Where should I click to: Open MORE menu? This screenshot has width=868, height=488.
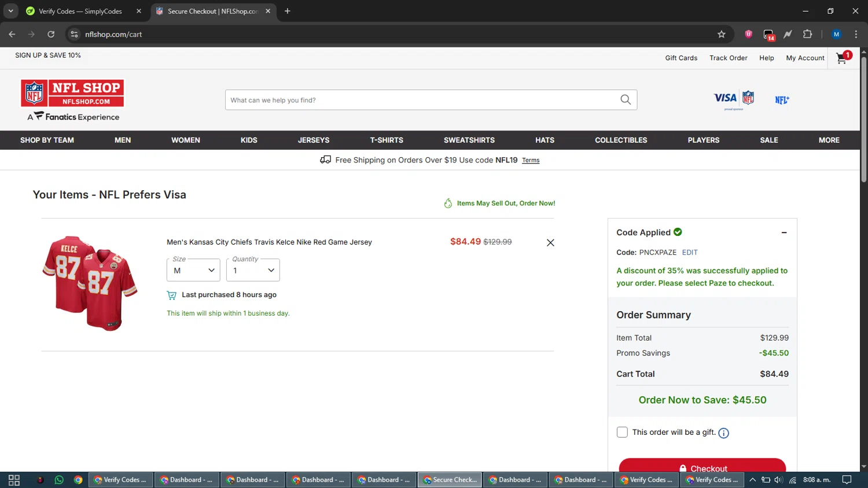829,140
